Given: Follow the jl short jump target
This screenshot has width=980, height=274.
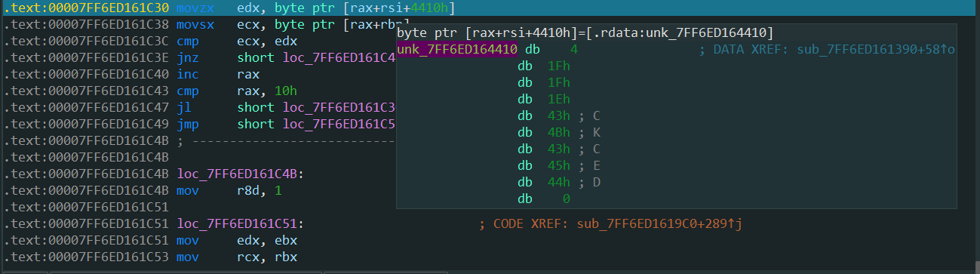Looking at the screenshot, I should click(339, 107).
